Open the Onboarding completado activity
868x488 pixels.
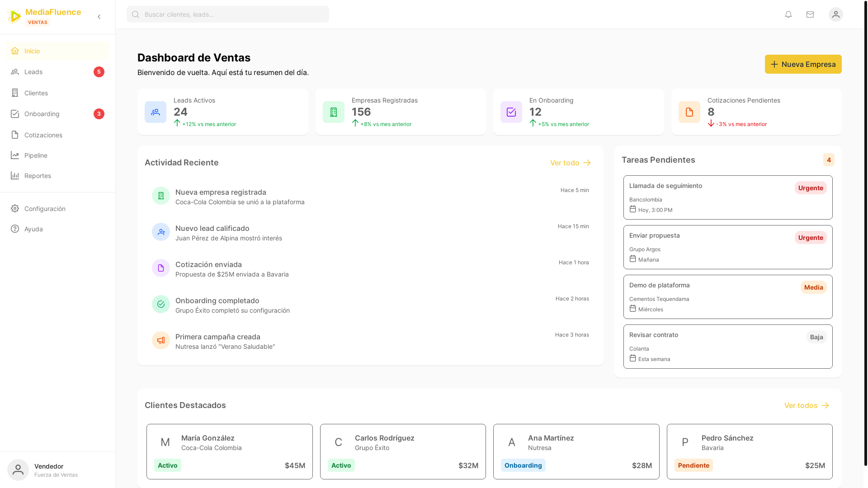click(370, 305)
